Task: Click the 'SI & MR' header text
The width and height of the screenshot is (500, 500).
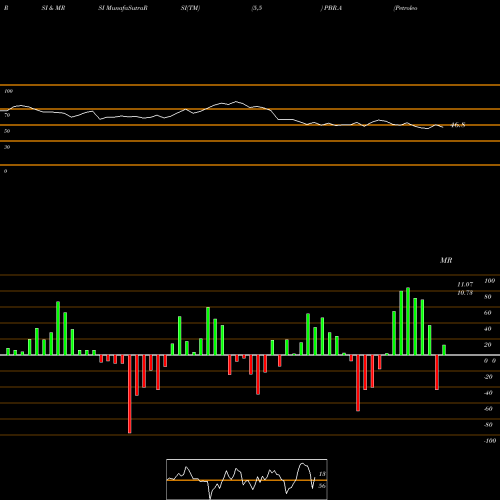Action: (53, 8)
